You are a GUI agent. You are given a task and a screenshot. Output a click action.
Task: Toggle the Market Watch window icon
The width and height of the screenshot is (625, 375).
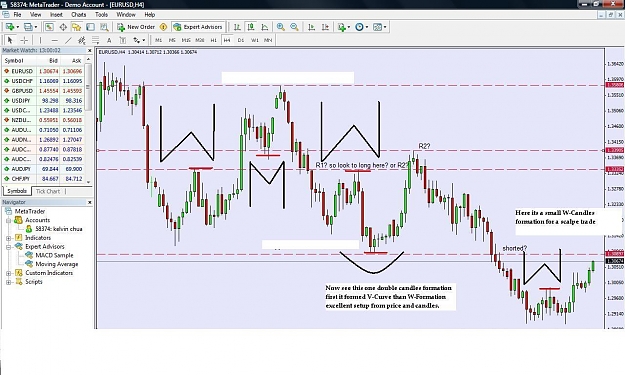(49, 27)
